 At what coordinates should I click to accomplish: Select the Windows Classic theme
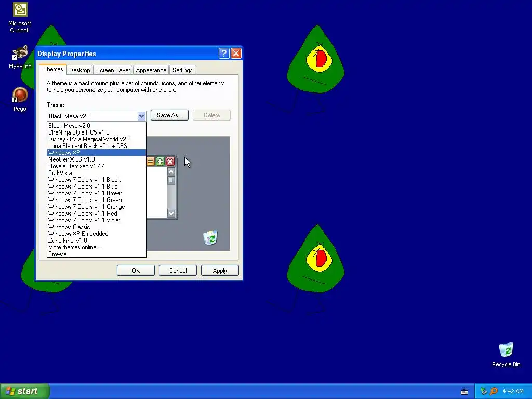click(x=96, y=227)
